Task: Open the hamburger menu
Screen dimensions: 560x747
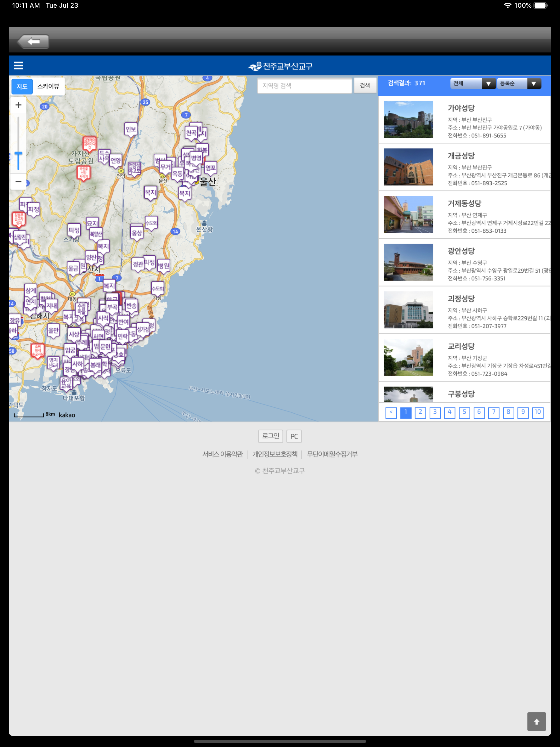Action: (x=18, y=66)
